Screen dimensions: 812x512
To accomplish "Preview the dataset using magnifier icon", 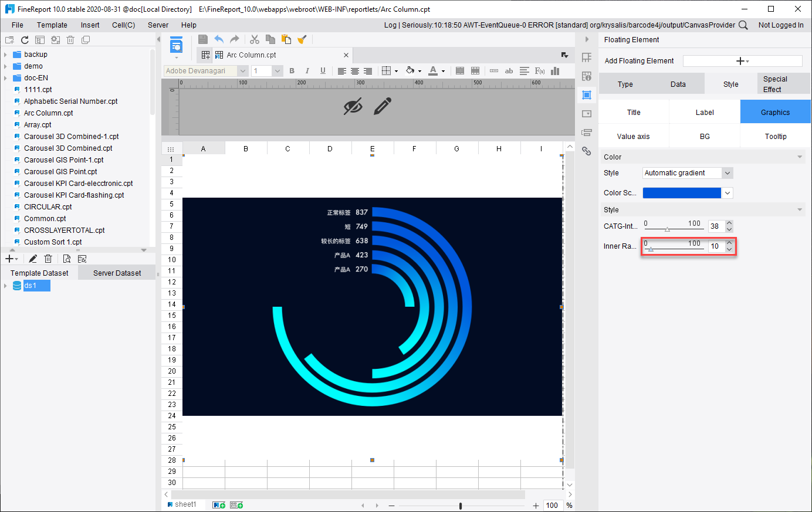I will [66, 259].
